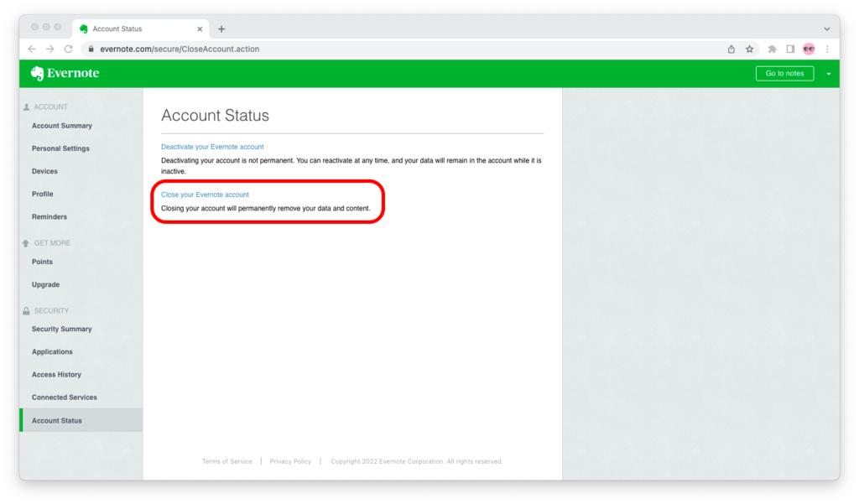The height and width of the screenshot is (504, 859).
Task: Open Account Summary in the sidebar
Action: [62, 126]
